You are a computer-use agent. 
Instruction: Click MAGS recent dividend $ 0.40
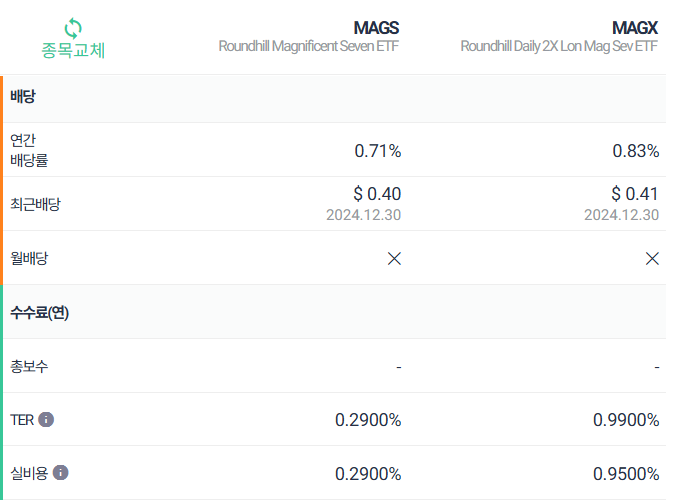coord(377,194)
